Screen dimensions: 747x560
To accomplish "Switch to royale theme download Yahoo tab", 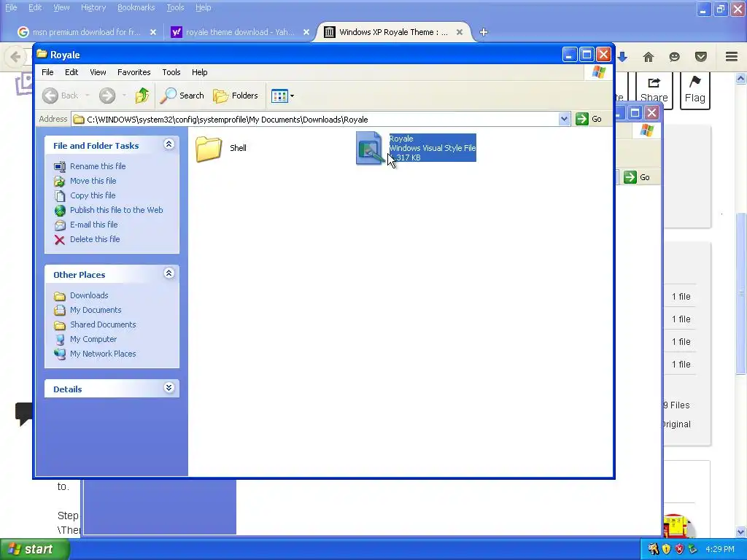I will pos(239,32).
